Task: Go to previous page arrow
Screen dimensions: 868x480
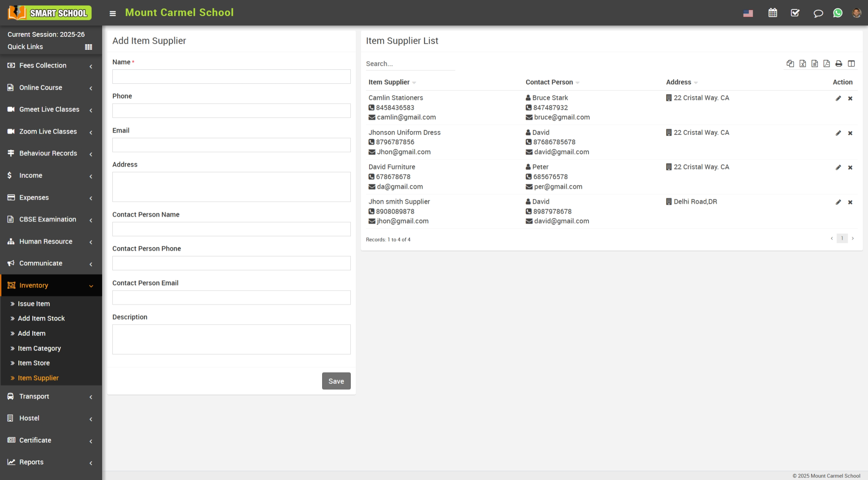Action: tap(832, 239)
